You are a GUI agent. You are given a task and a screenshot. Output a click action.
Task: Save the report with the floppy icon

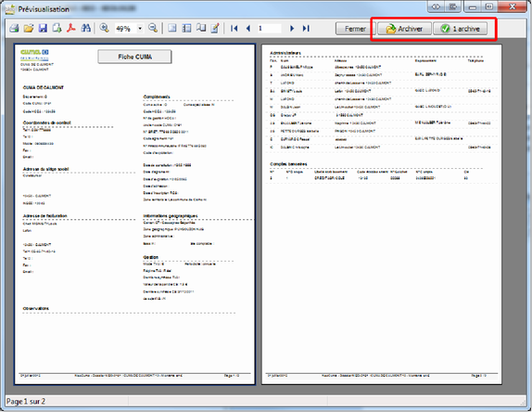click(43, 28)
